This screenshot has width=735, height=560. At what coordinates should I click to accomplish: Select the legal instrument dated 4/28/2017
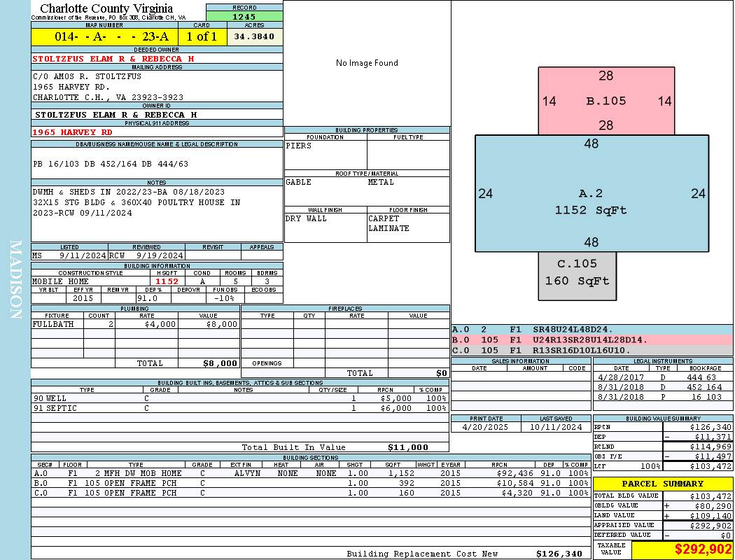(x=663, y=377)
